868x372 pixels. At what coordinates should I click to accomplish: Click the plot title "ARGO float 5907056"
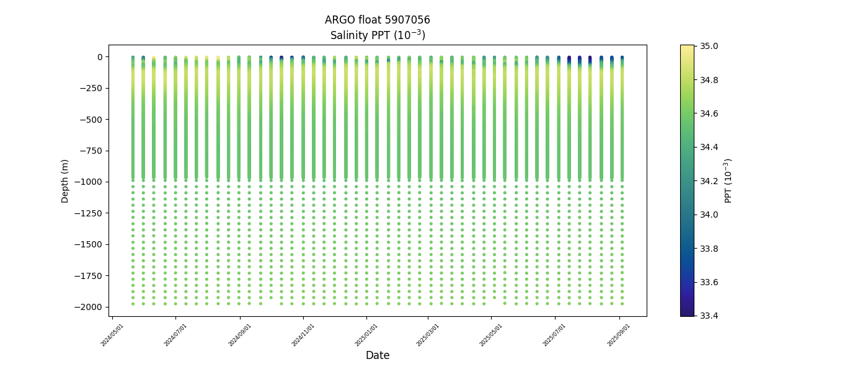tap(377, 20)
